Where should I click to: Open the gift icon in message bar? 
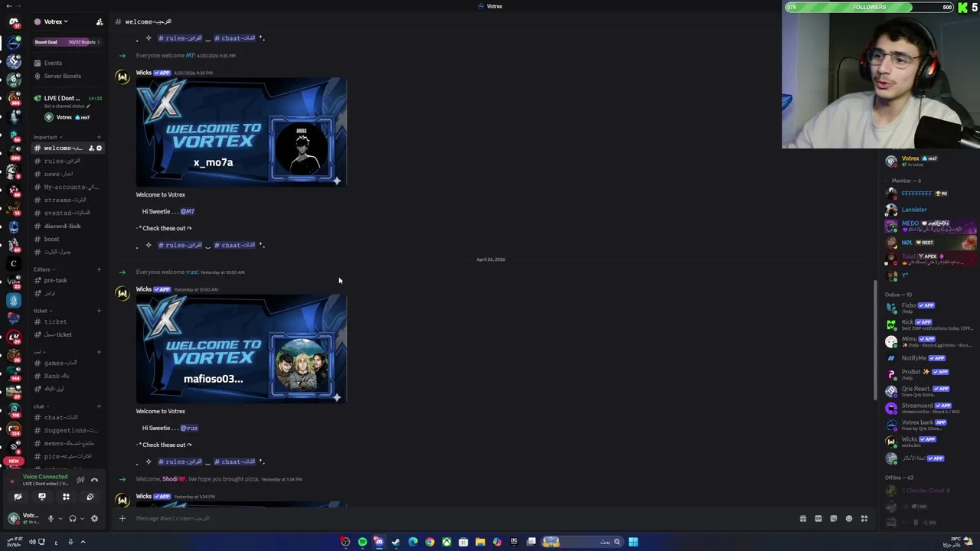[x=803, y=518]
